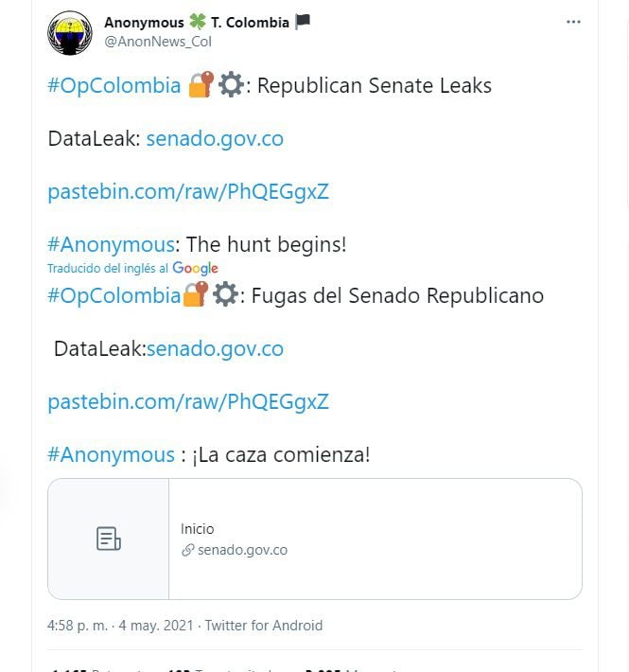The height and width of the screenshot is (672, 629).
Task: Click the "Traducido del inglés al" translation label
Action: point(109,269)
